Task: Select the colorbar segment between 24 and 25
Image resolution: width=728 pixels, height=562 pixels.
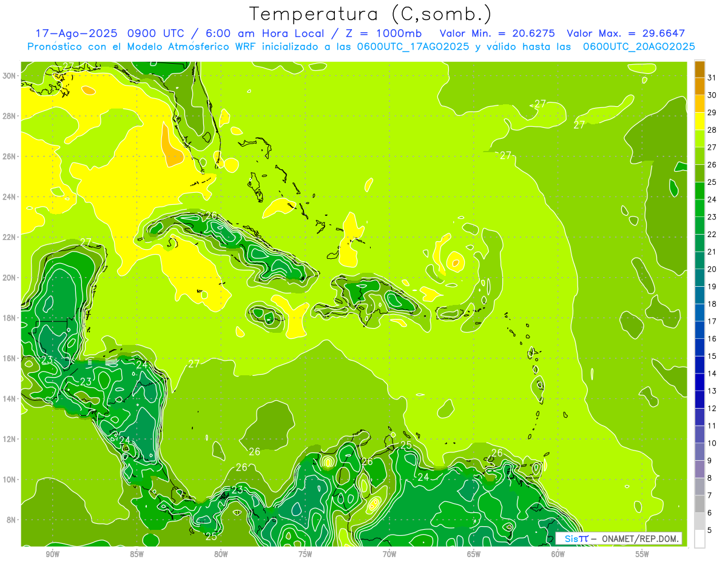Action: (699, 191)
